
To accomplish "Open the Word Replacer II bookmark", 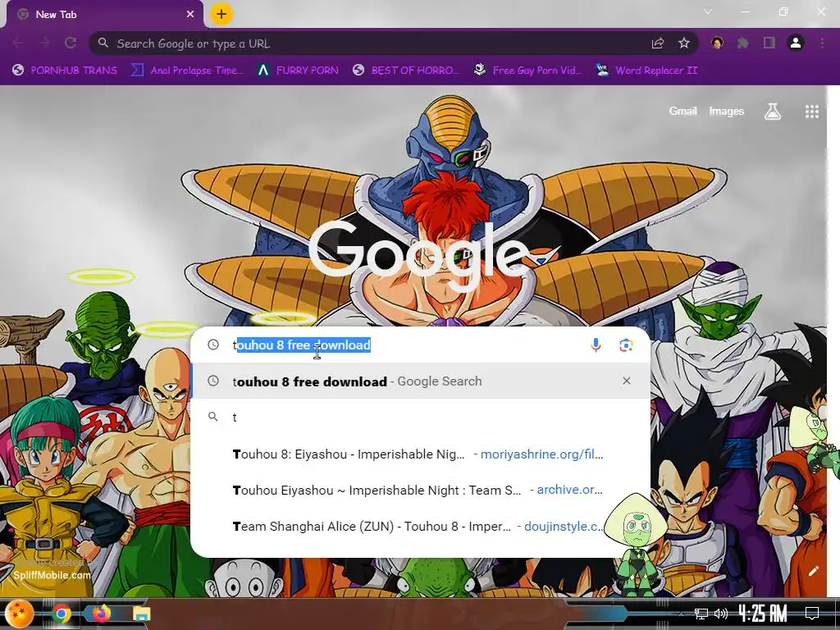I will 646,71.
